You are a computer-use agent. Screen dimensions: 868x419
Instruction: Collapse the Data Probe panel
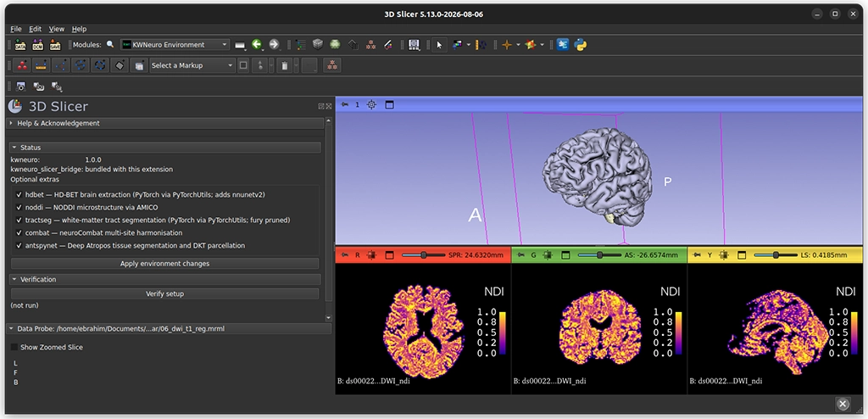click(169, 328)
